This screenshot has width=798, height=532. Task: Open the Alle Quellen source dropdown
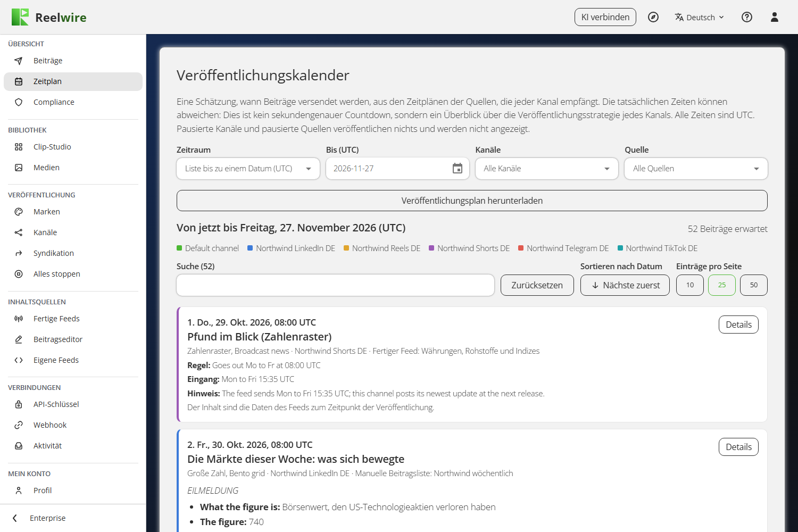point(696,169)
